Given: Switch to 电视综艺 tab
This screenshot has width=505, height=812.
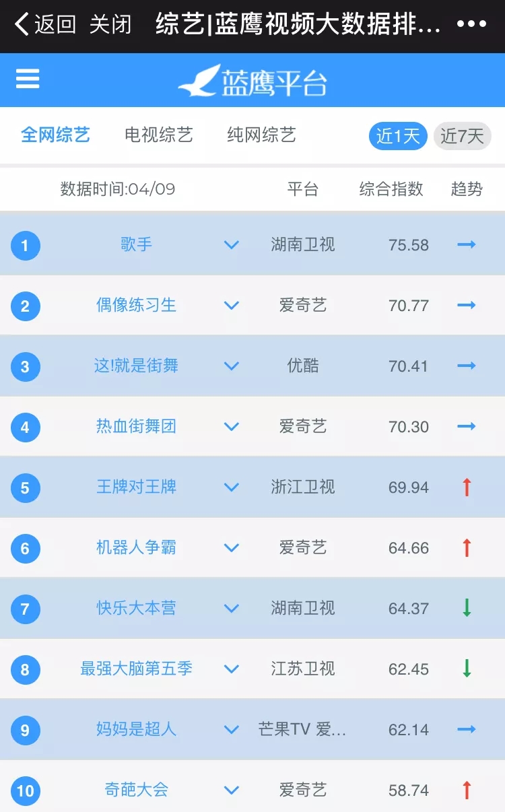Looking at the screenshot, I should (x=159, y=135).
